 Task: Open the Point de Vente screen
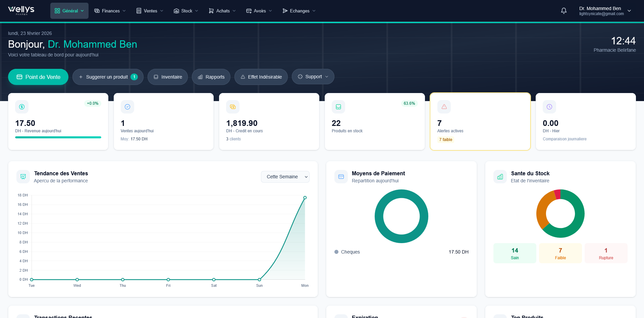[x=38, y=77]
